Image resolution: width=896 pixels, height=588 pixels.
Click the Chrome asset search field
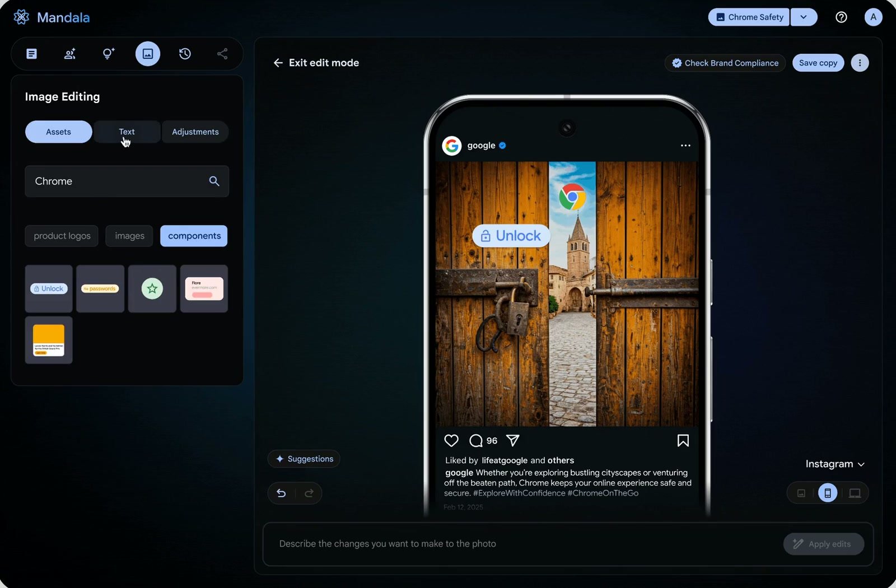127,181
